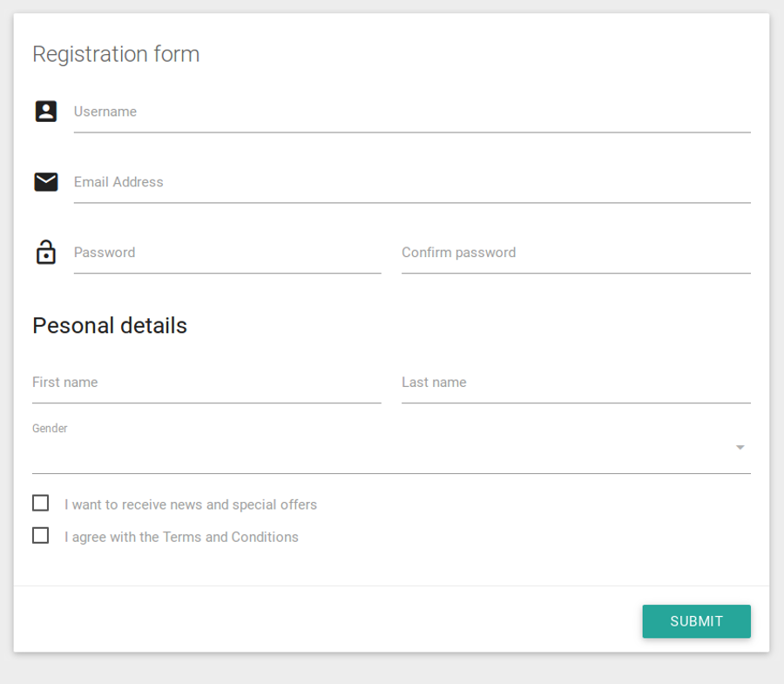Click the Gender dropdown arrow
The image size is (784, 684).
740,448
